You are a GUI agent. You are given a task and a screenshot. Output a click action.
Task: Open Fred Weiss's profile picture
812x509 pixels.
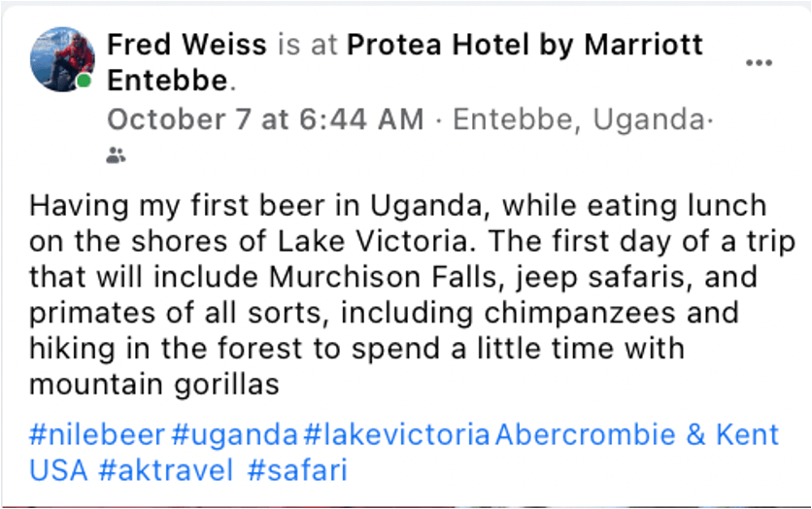(x=62, y=58)
